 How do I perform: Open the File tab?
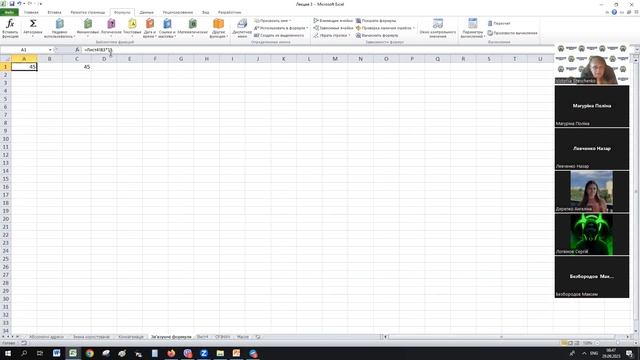click(x=9, y=12)
